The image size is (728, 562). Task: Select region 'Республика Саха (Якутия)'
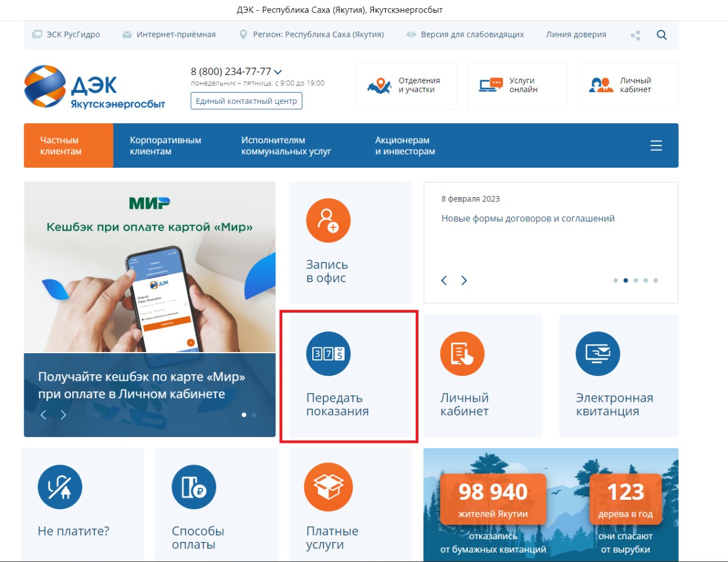312,35
